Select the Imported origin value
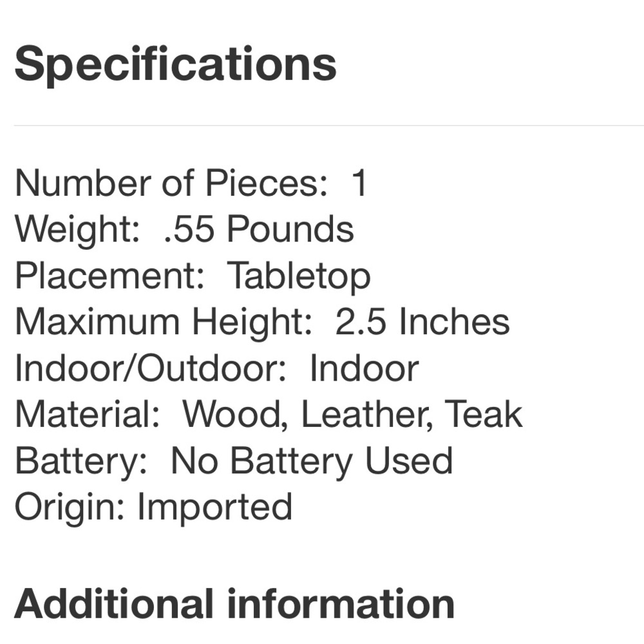Viewport: 644px width, 644px height. click(x=215, y=507)
